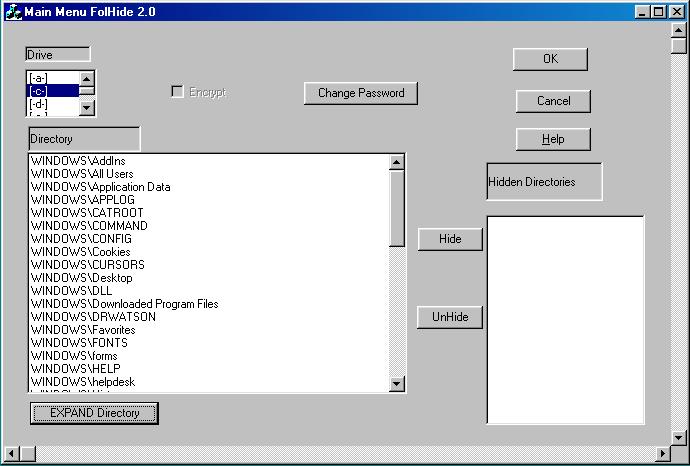
Task: Open Help via the Help button
Action: (x=553, y=139)
